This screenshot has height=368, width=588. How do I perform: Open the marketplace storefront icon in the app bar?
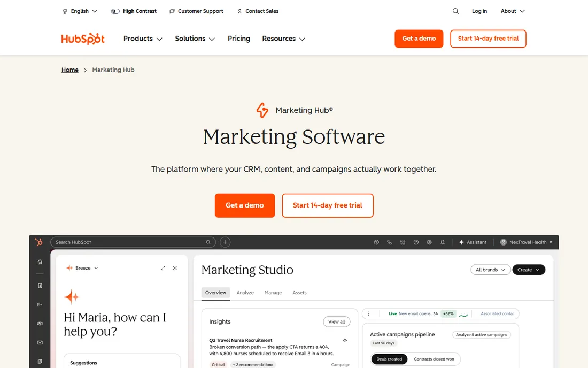click(x=403, y=242)
